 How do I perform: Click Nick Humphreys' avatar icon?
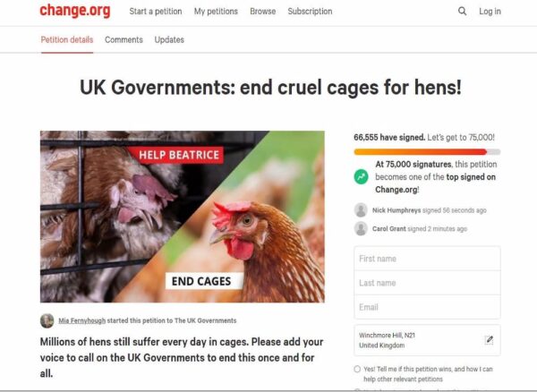361,210
